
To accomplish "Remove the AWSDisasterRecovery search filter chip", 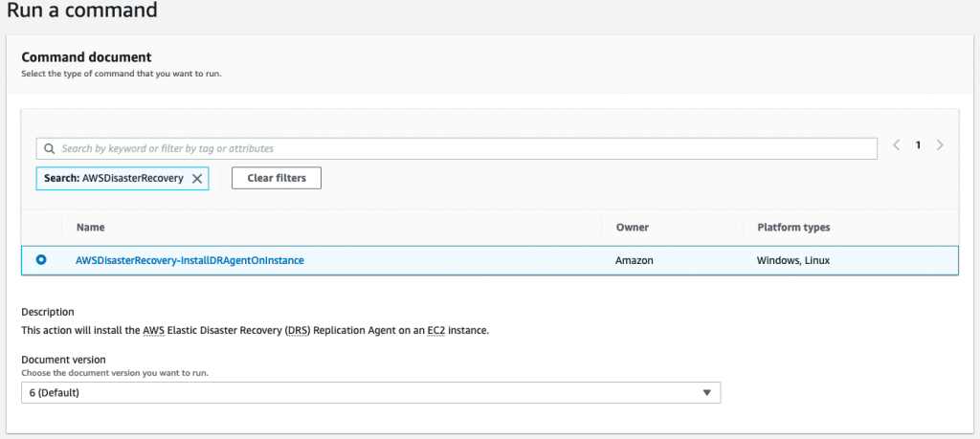I will point(197,179).
